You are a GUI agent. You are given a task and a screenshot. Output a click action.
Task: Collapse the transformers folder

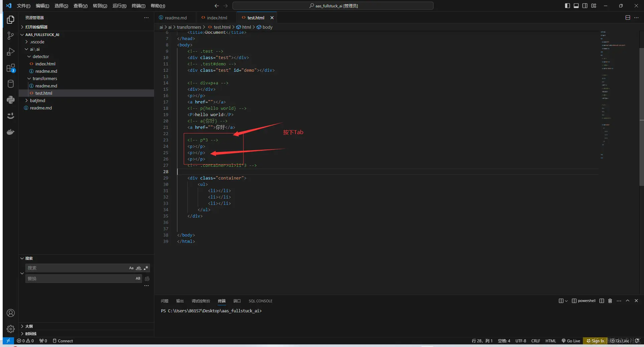86,78
